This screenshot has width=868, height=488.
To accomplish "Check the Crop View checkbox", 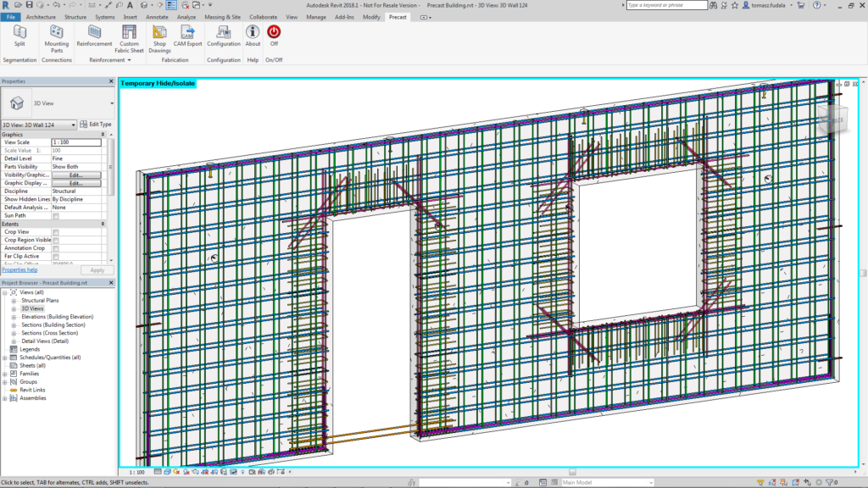I will click(56, 232).
